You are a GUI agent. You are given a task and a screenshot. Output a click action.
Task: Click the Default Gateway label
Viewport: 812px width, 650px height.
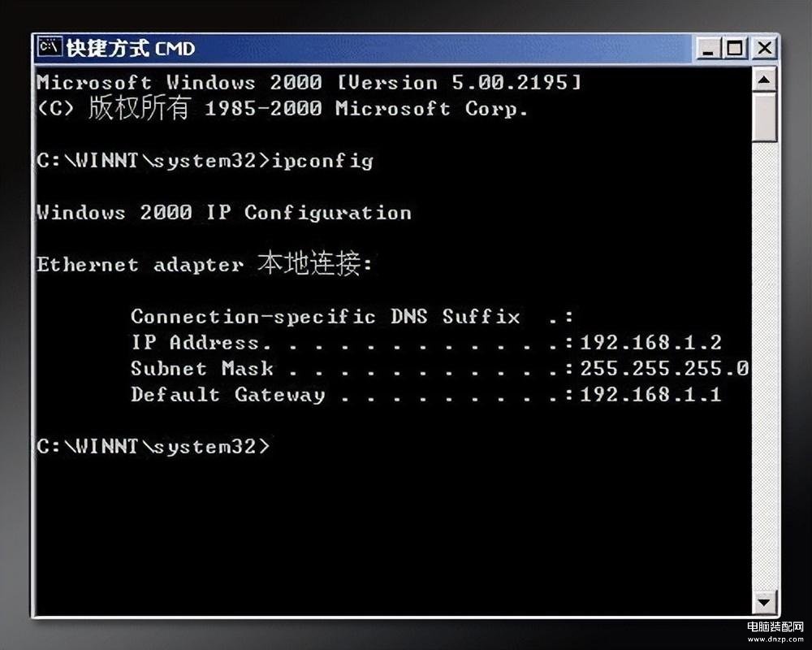click(228, 394)
